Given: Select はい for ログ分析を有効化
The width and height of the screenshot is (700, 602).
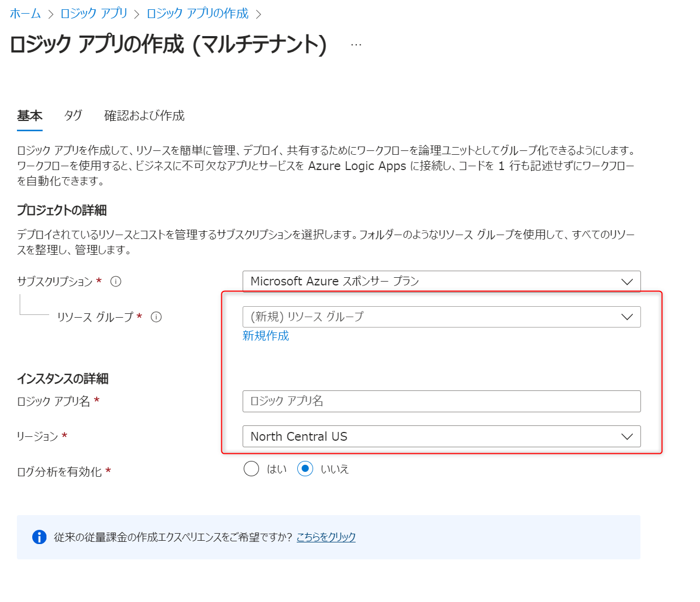Looking at the screenshot, I should pos(251,469).
